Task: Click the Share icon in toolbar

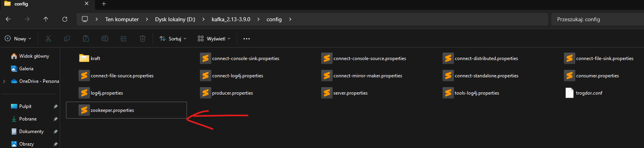Action: (x=124, y=38)
